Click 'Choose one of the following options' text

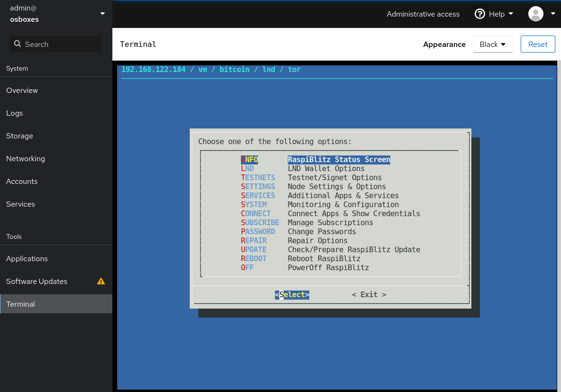(275, 141)
